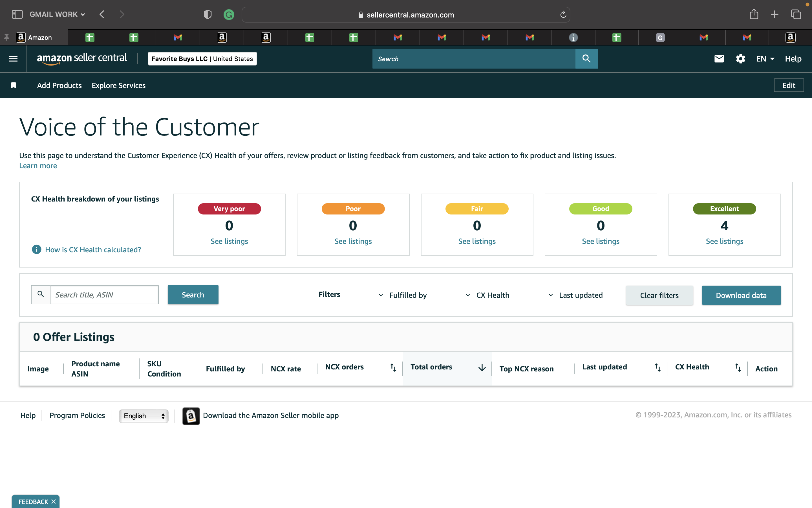
Task: Switch to the tab with the gray G icon
Action: (x=660, y=37)
